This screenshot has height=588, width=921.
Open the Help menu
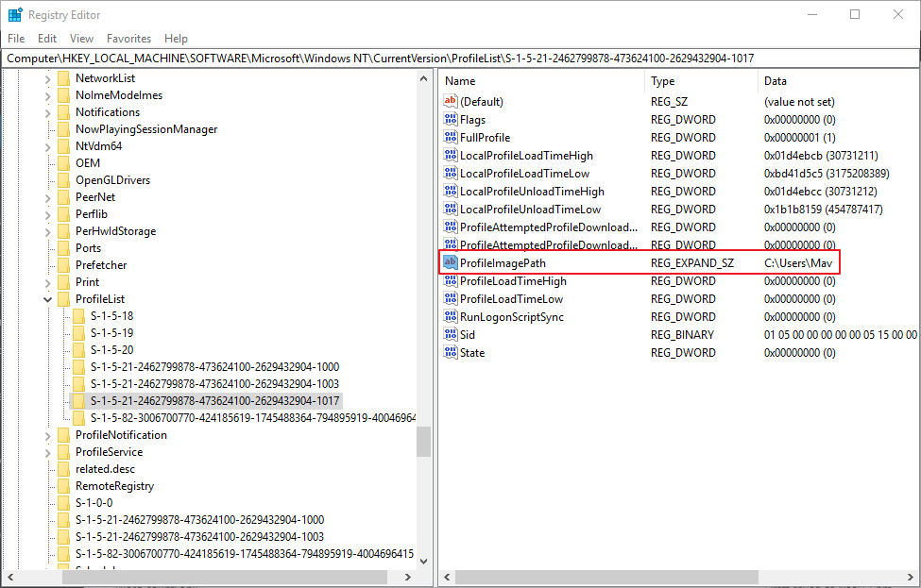(x=176, y=38)
